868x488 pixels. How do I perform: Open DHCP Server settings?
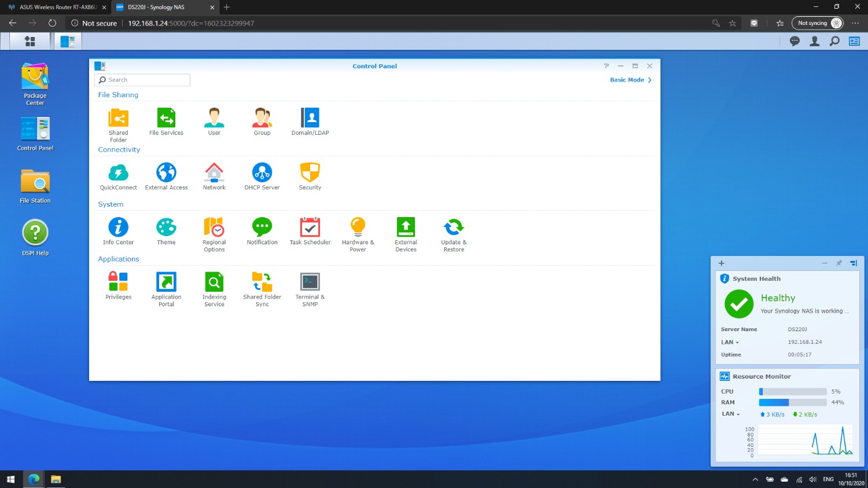click(262, 177)
